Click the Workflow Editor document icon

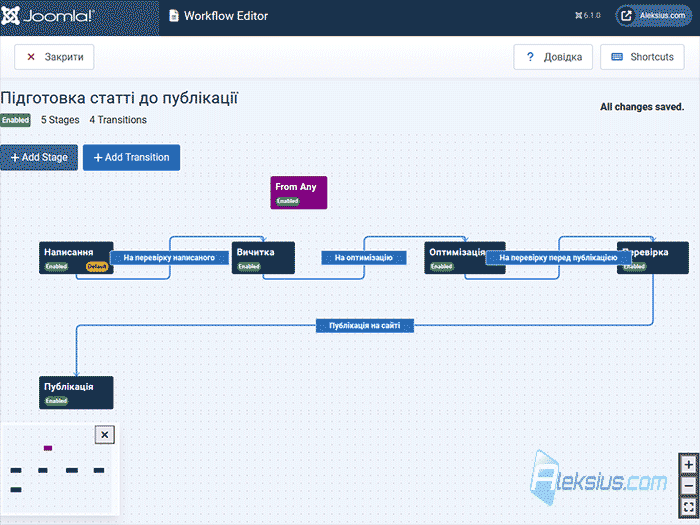pyautogui.click(x=174, y=16)
